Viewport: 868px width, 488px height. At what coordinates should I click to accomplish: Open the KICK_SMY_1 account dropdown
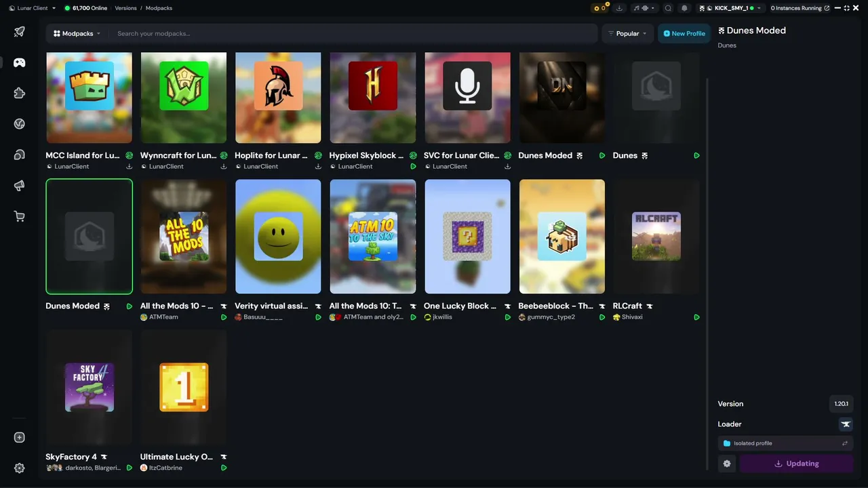[x=730, y=8]
